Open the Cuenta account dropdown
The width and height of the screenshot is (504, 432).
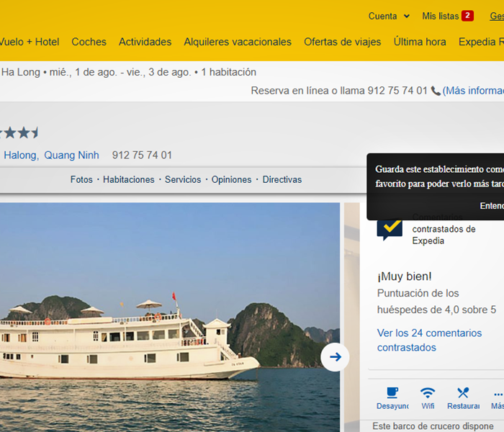click(389, 16)
